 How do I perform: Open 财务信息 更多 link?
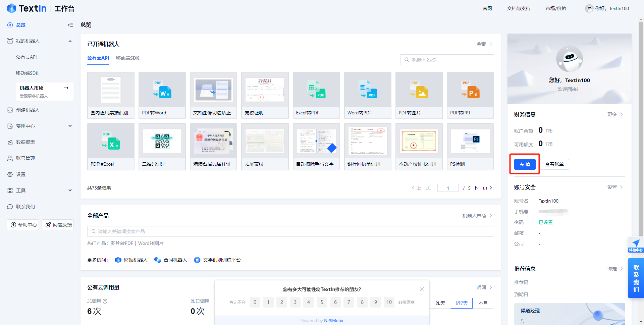(615, 114)
